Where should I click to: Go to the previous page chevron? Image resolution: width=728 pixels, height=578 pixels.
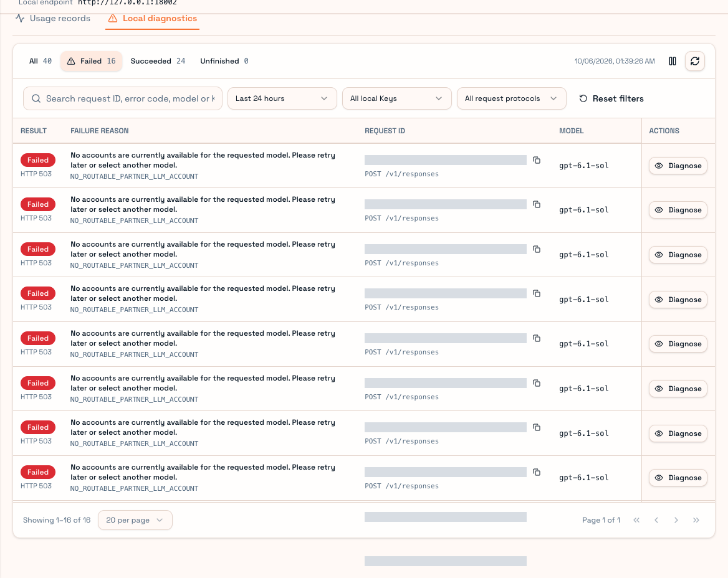coord(656,520)
